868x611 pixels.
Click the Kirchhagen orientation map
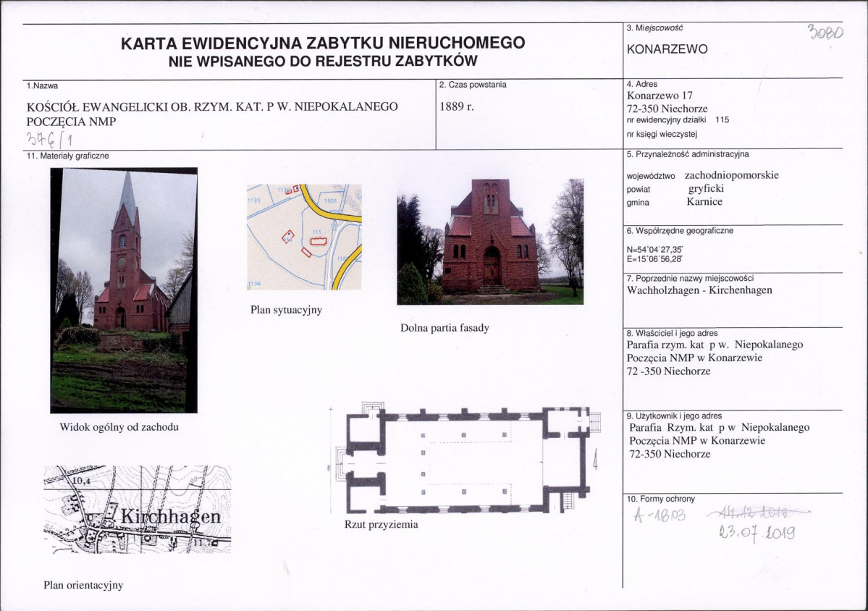point(138,510)
